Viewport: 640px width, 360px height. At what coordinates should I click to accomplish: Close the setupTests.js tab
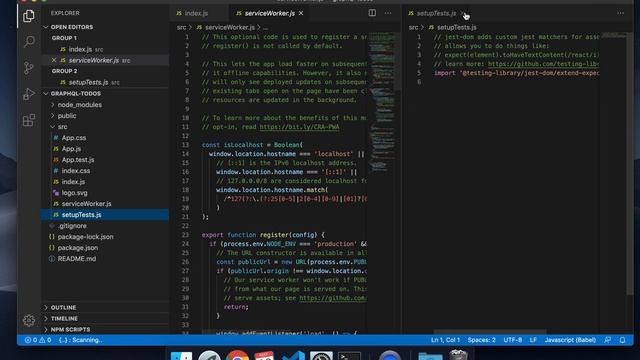pos(463,13)
